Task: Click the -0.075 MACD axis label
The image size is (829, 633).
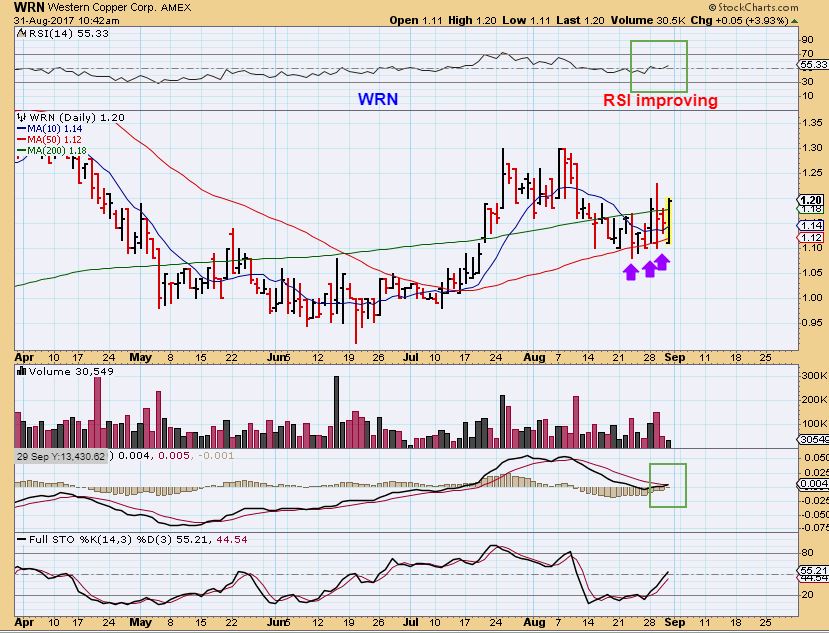Action: pos(814,527)
